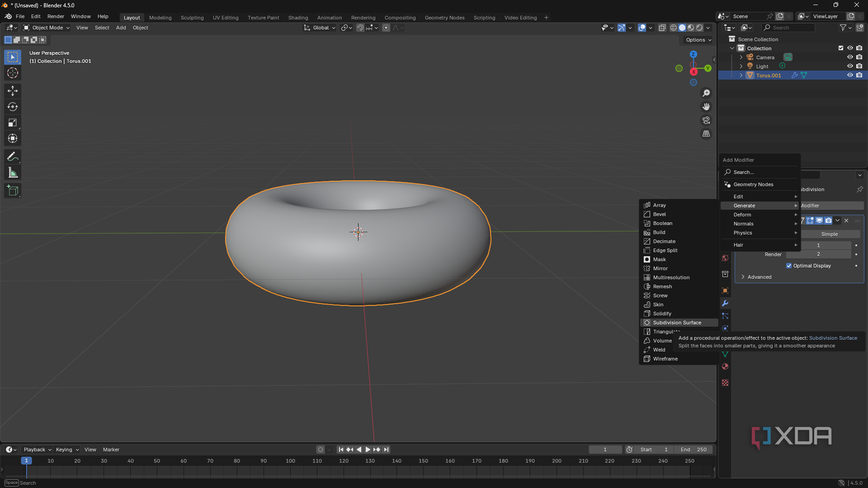The height and width of the screenshot is (488, 868).
Task: Pick the Annotate pencil tool
Action: click(x=13, y=157)
